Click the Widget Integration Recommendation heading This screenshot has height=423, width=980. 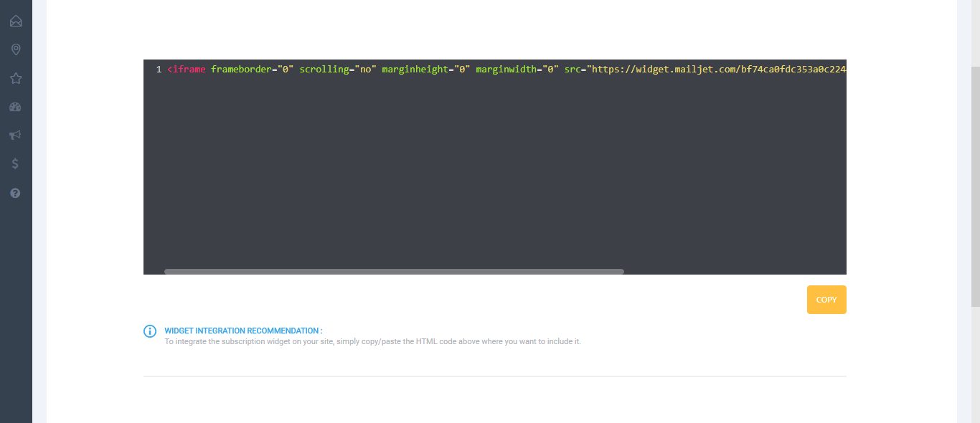(243, 331)
